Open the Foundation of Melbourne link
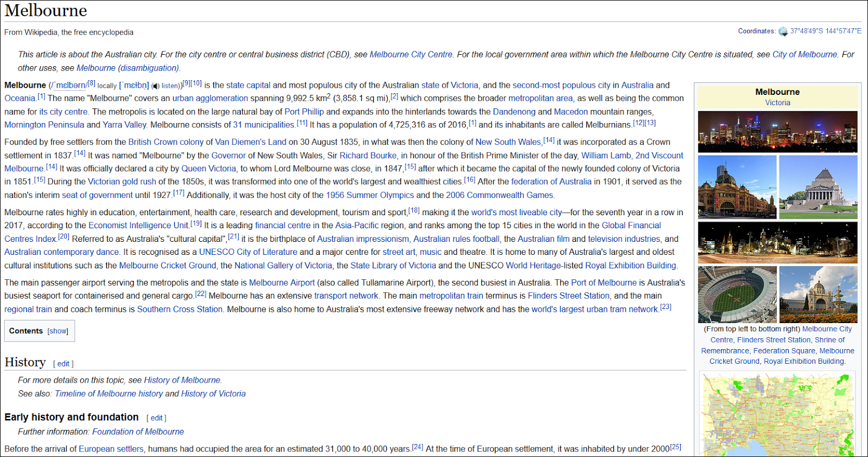The height and width of the screenshot is (457, 868). (138, 432)
